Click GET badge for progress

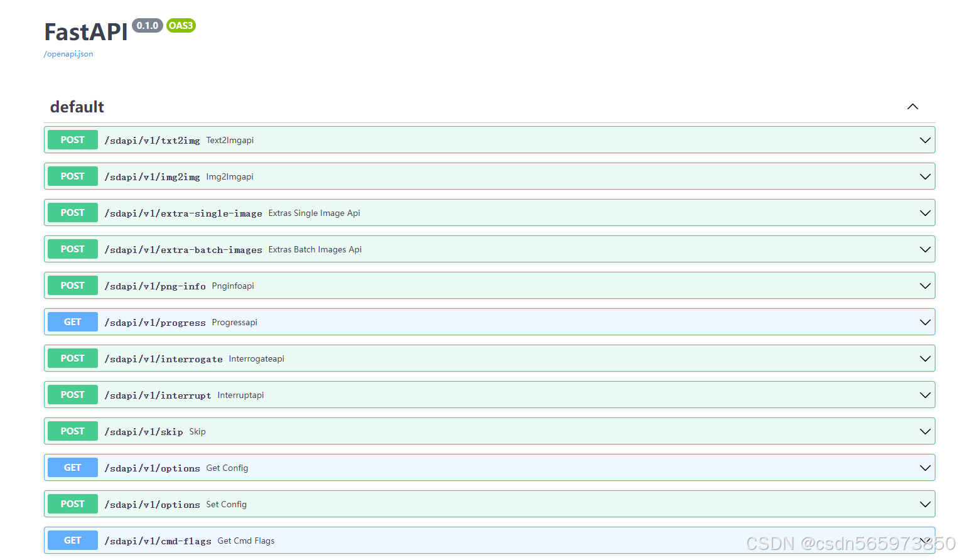[x=73, y=322]
